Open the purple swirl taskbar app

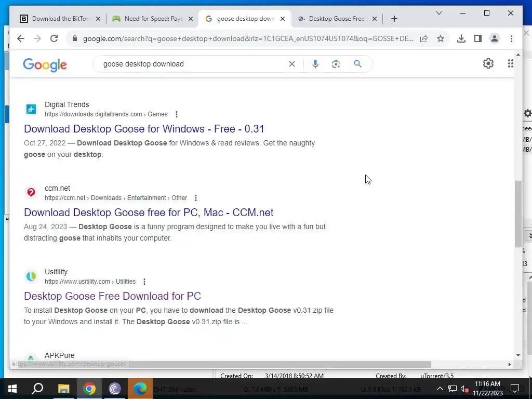[115, 389]
